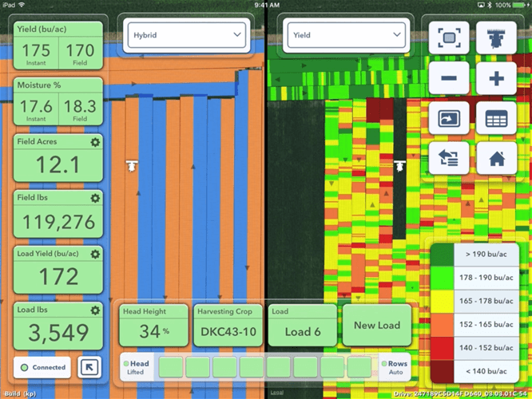Toggle the first row section box
Viewport: 532px width, 399px height.
pyautogui.click(x=172, y=367)
